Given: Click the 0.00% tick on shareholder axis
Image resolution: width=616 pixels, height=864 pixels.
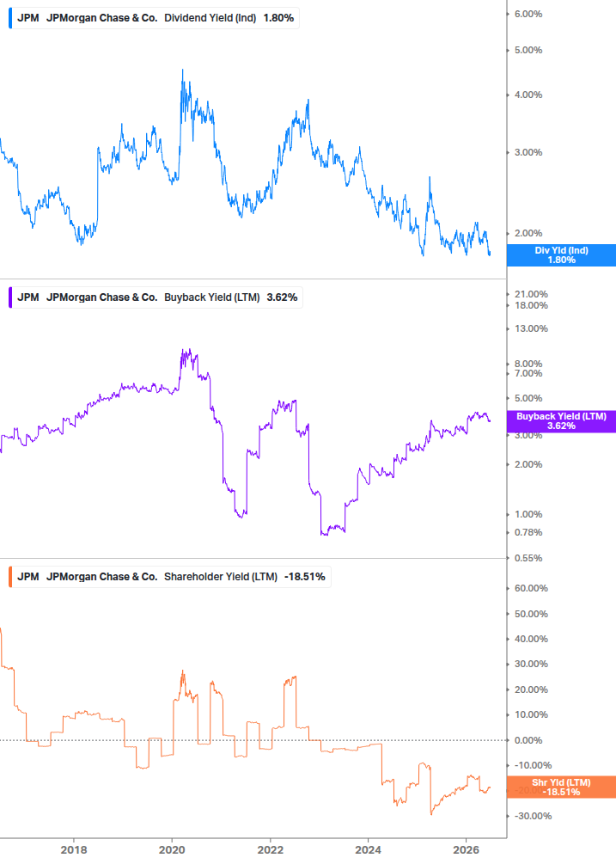Looking at the screenshot, I should 528,740.
